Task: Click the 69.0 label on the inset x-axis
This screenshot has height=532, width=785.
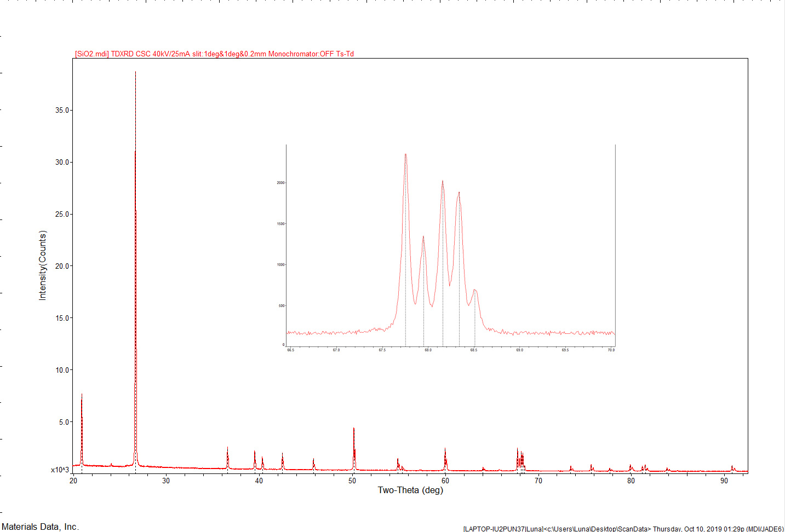Action: (519, 350)
